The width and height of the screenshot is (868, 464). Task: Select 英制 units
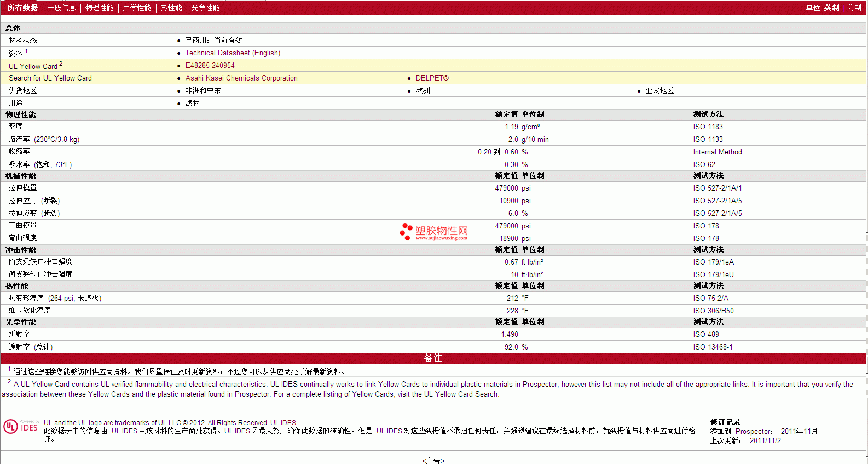pyautogui.click(x=832, y=8)
